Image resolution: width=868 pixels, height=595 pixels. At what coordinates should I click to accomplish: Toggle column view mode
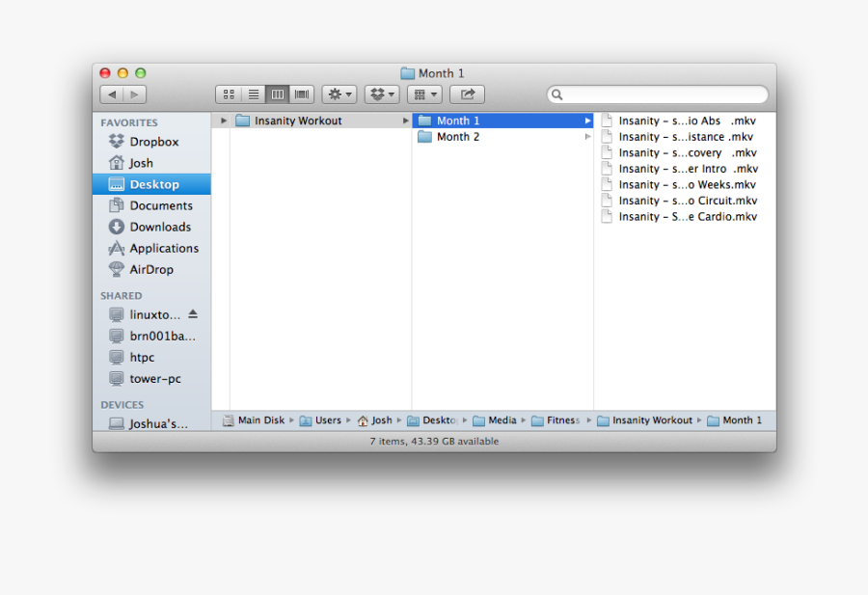[277, 94]
